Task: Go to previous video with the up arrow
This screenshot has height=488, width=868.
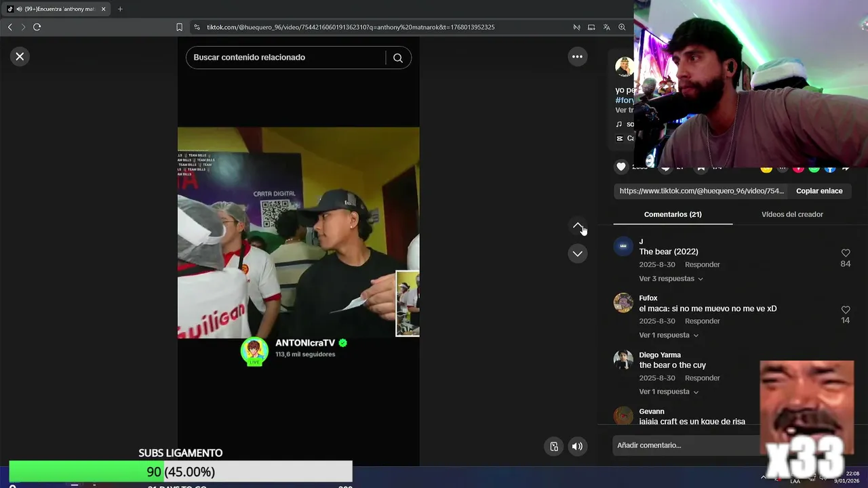Action: 577,226
